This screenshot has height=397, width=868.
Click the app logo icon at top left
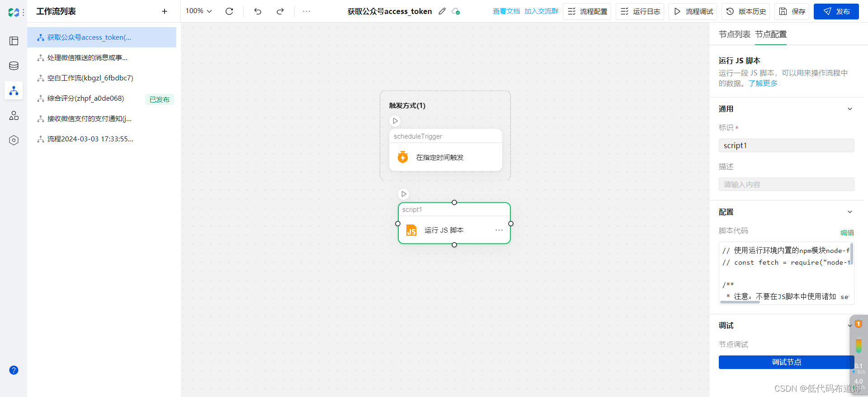click(x=14, y=12)
